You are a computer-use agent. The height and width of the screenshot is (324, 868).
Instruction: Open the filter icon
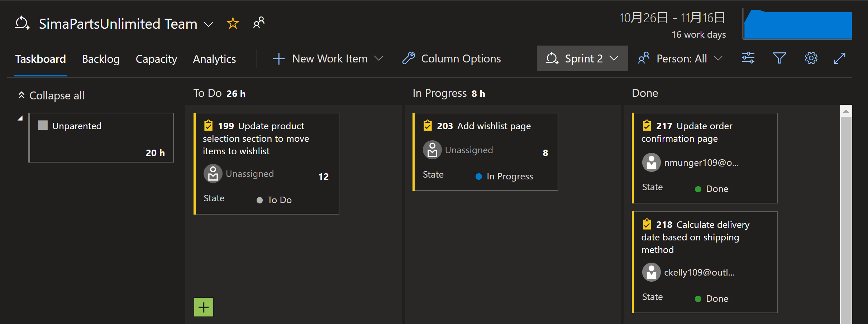(x=779, y=58)
